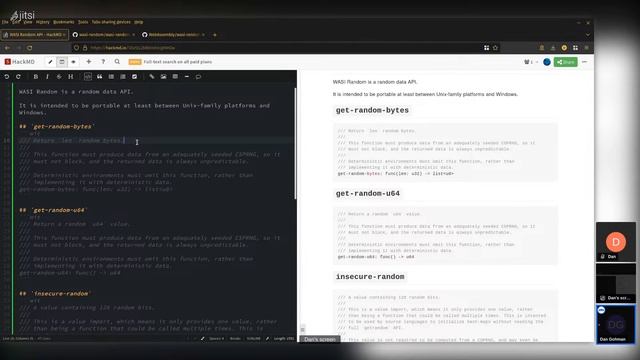Click the green Share button

click(x=565, y=62)
